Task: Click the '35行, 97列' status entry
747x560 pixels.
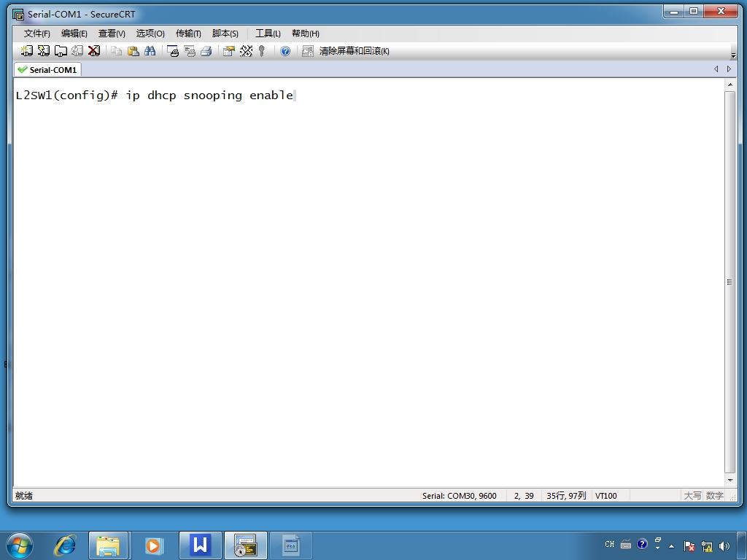Action: tap(566, 496)
